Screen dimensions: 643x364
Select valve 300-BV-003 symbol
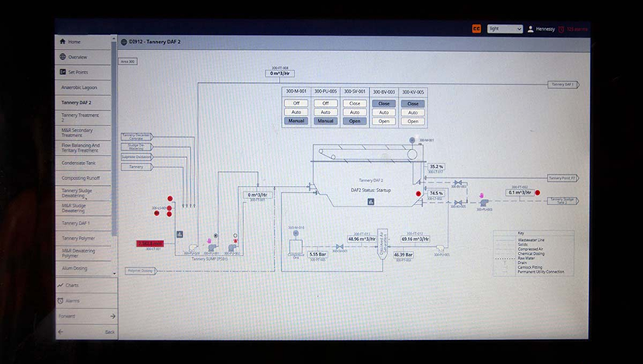[x=458, y=183]
